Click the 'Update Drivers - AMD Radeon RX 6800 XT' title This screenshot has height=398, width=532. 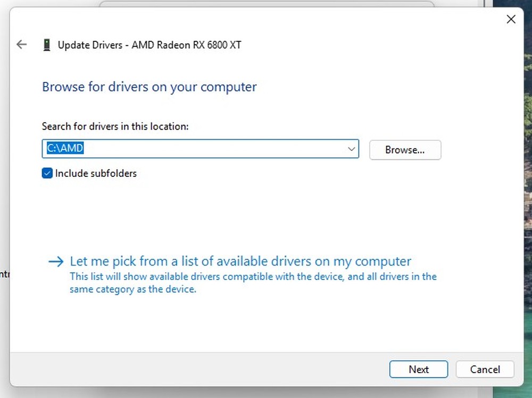click(x=149, y=45)
